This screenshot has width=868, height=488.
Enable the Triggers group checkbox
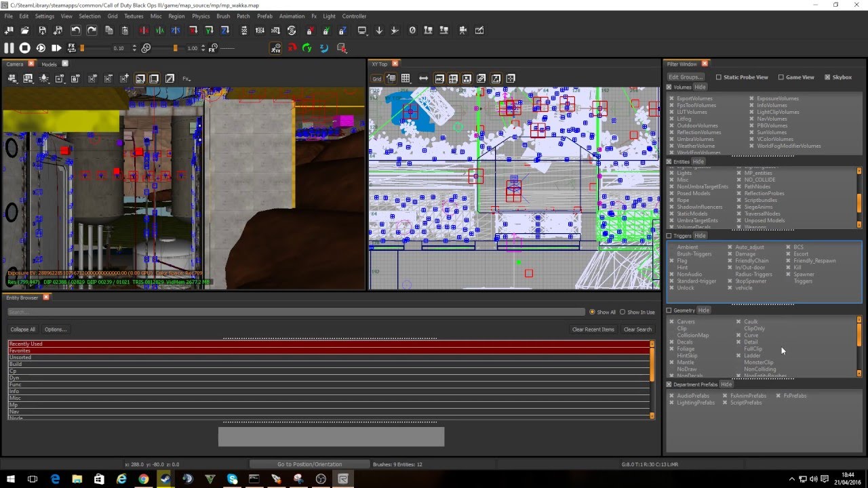click(x=669, y=236)
